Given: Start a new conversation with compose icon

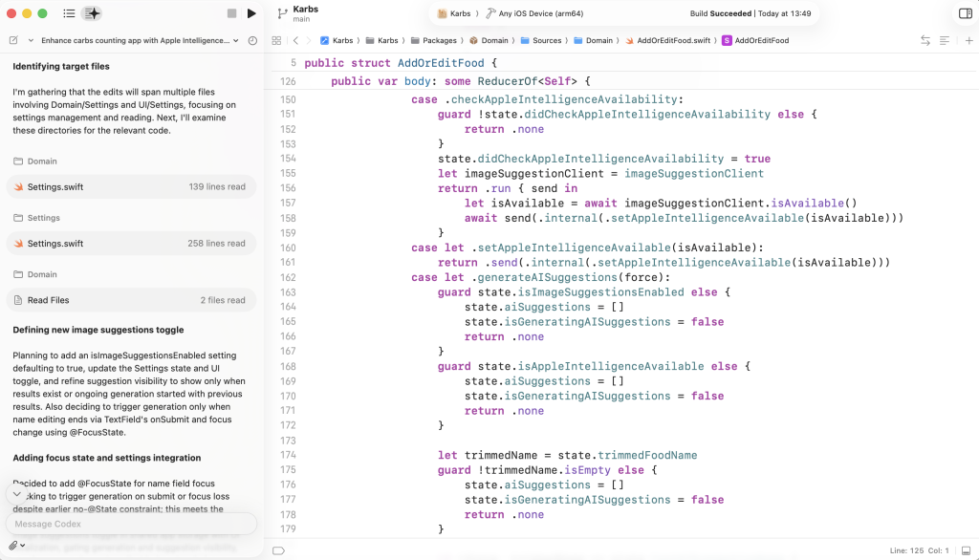Looking at the screenshot, I should 13,41.
